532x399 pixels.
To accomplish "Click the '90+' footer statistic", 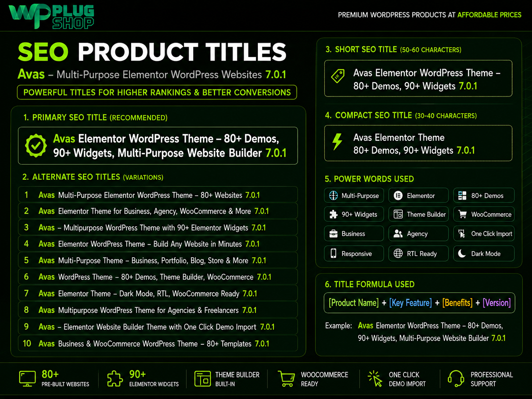I will [137, 374].
